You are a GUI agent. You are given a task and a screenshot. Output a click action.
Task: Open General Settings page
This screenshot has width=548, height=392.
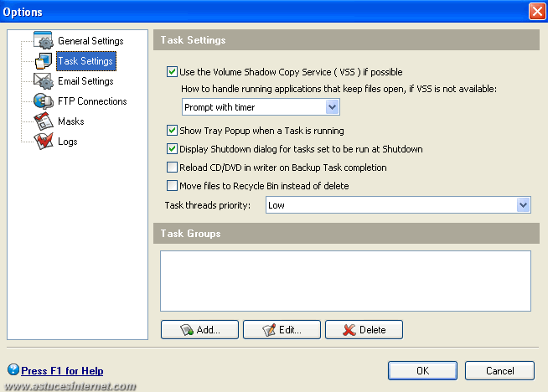pyautogui.click(x=90, y=41)
